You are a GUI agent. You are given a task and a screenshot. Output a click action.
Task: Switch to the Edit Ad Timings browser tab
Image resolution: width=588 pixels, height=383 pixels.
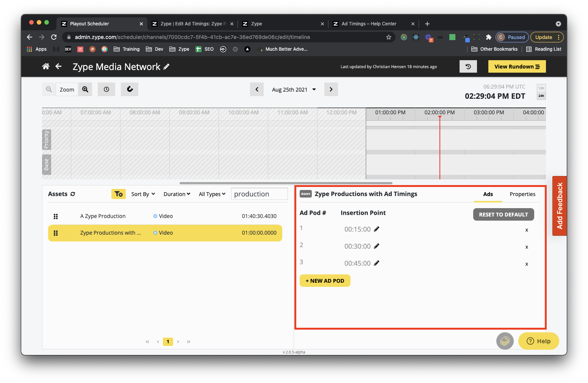[x=192, y=23]
